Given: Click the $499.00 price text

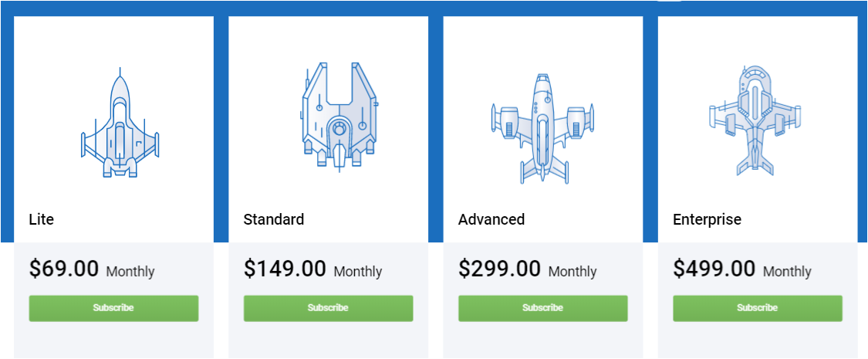Looking at the screenshot, I should click(x=714, y=269).
